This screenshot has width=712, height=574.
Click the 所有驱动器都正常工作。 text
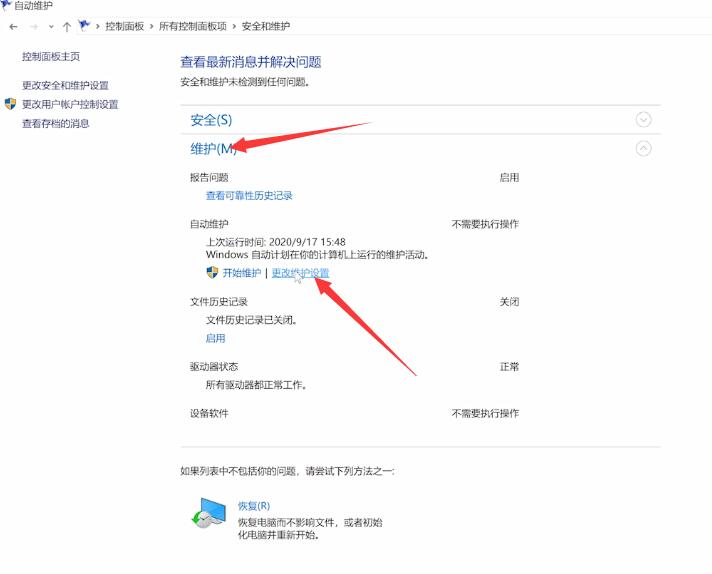pos(257,385)
